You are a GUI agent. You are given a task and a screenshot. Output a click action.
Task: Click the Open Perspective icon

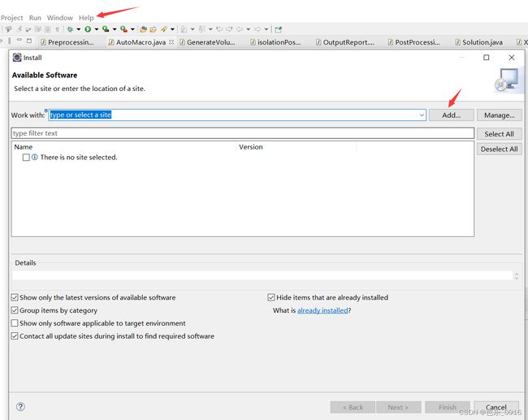pyautogui.click(x=278, y=29)
